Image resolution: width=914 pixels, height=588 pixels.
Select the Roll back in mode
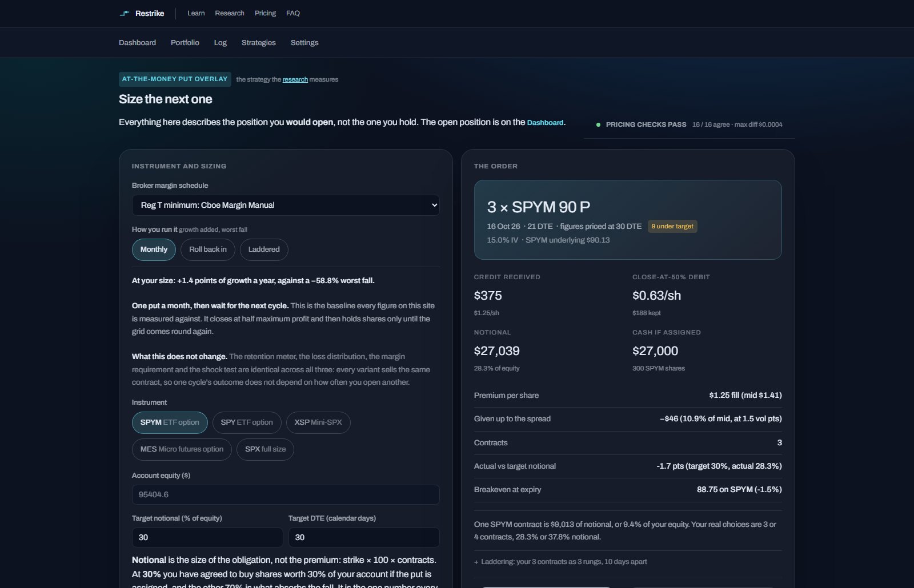click(208, 249)
